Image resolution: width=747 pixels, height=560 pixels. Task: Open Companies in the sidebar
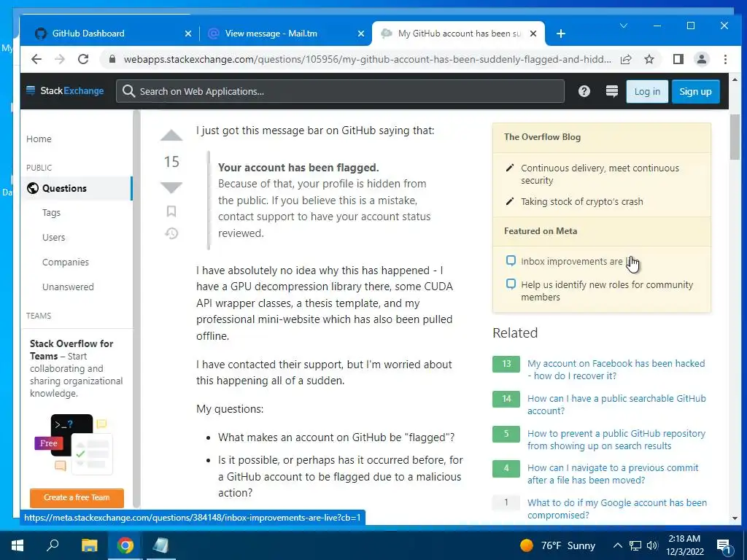pos(65,262)
